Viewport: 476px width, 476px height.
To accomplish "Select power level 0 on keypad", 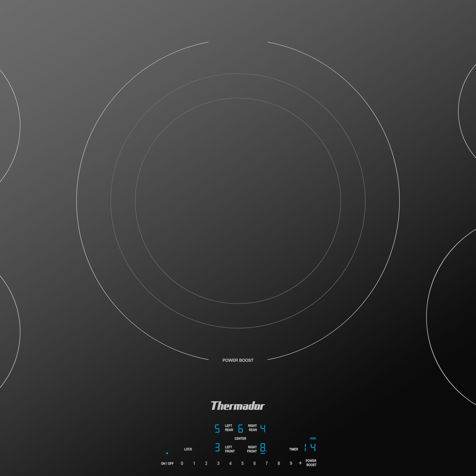I will (x=182, y=463).
